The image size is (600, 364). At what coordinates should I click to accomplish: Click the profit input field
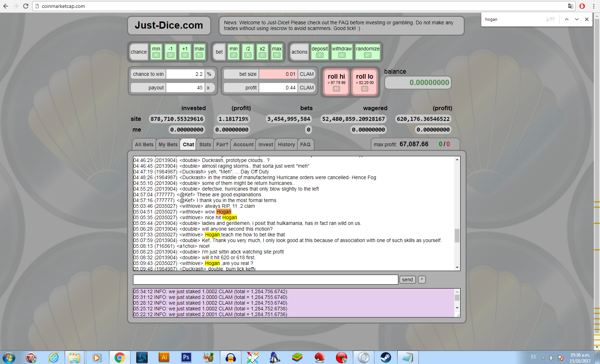(278, 88)
